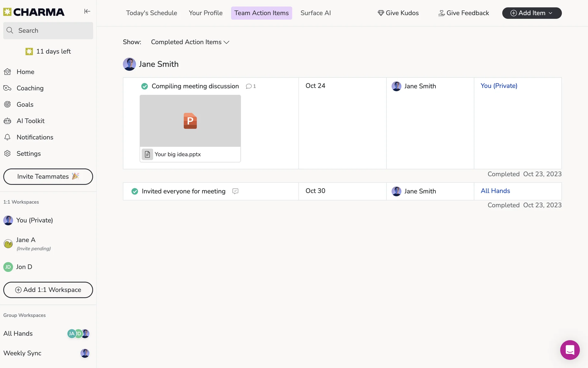This screenshot has width=588, height=368.
Task: Click note icon beside Invited everyone for meeting
Action: 235,191
